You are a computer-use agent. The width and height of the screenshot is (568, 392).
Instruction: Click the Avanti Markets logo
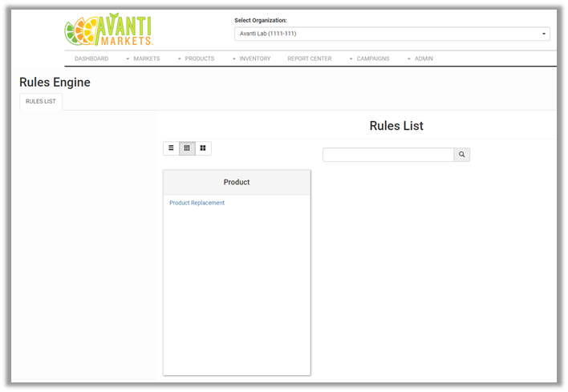108,30
